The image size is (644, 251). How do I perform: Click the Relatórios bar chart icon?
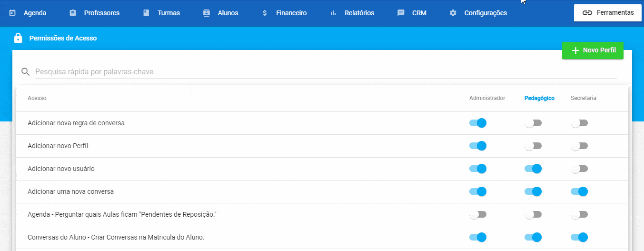pyautogui.click(x=333, y=13)
